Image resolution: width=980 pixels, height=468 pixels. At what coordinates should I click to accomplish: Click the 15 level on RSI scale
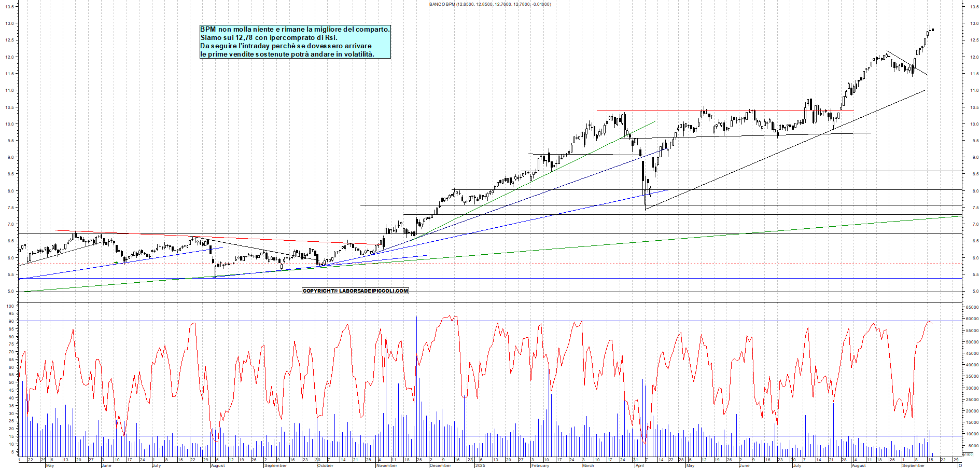pyautogui.click(x=11, y=436)
